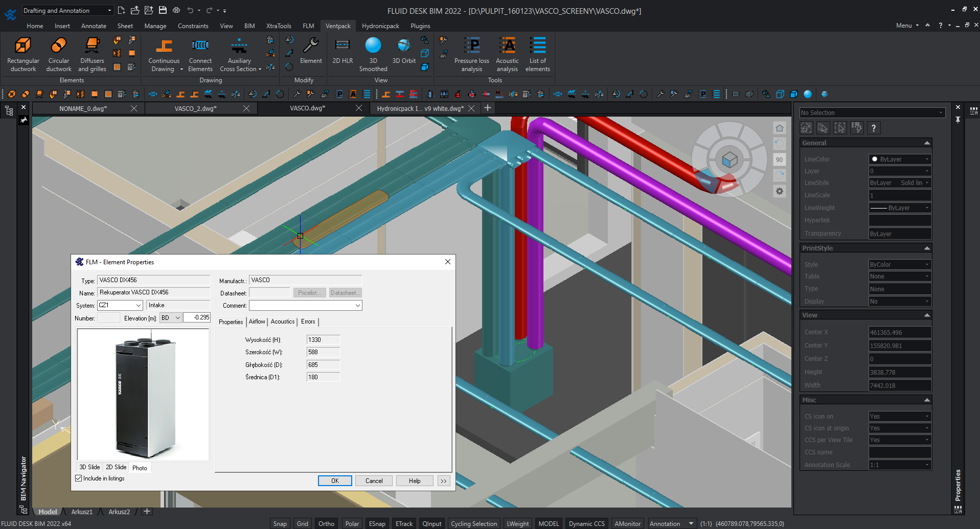Image resolution: width=980 pixels, height=529 pixels.
Task: Open the Hydronicpack ribbon tab
Action: click(x=380, y=26)
